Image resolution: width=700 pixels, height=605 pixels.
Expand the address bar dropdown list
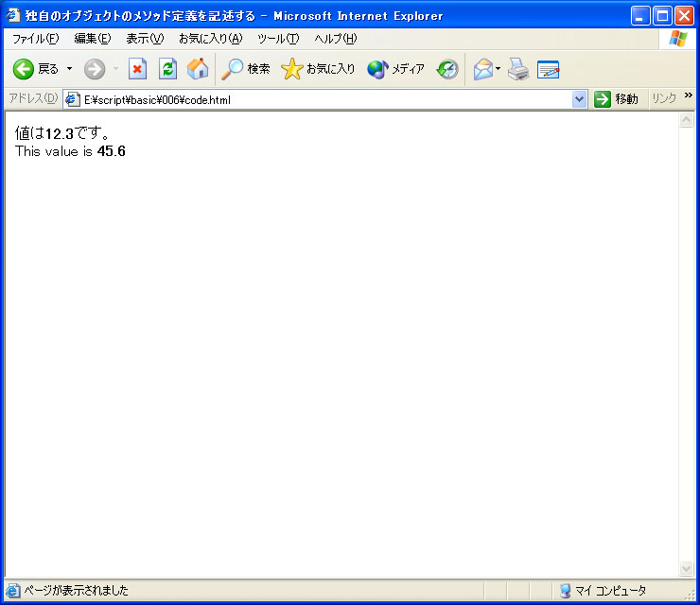[580, 99]
